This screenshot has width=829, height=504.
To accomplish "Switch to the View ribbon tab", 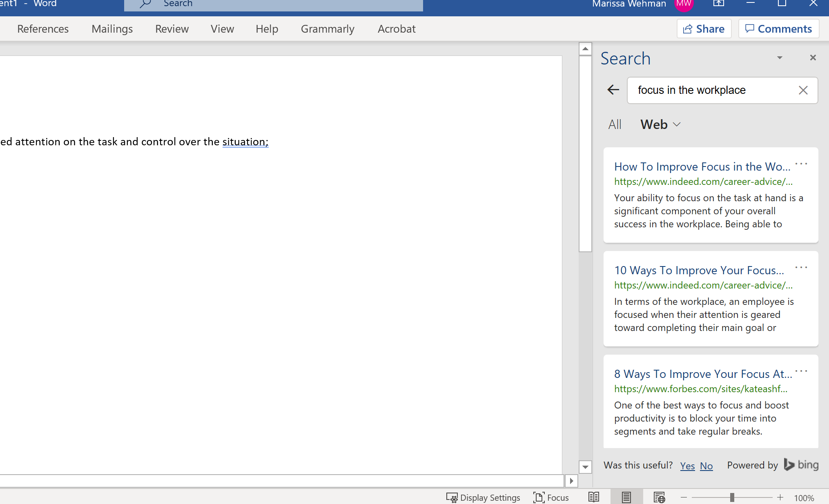I will (222, 29).
